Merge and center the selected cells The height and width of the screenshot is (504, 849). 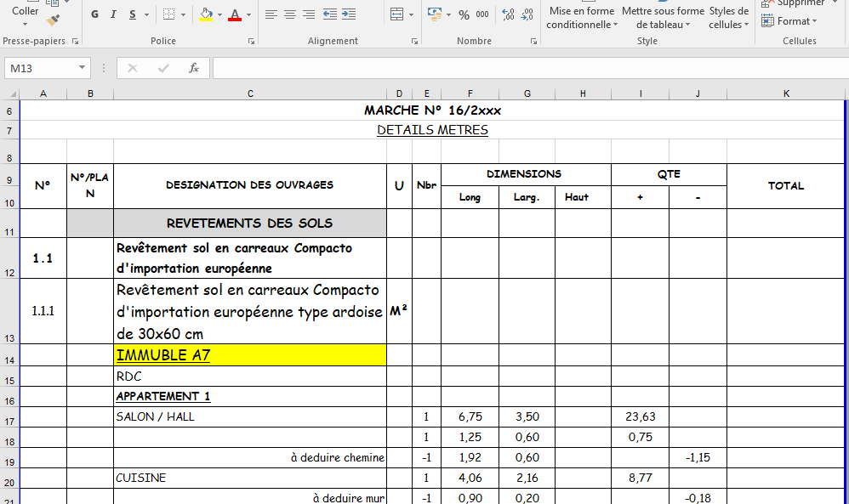pyautogui.click(x=396, y=14)
